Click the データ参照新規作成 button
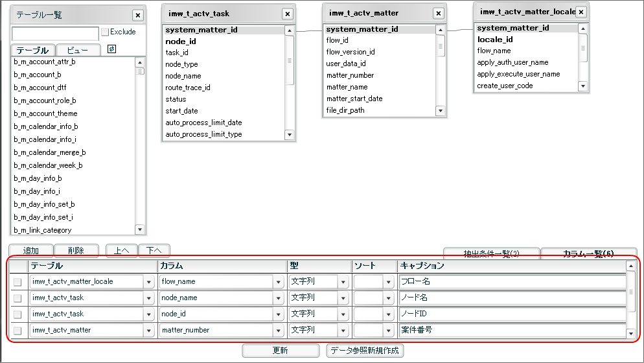Screen dimensions: 644x363 point(365,350)
